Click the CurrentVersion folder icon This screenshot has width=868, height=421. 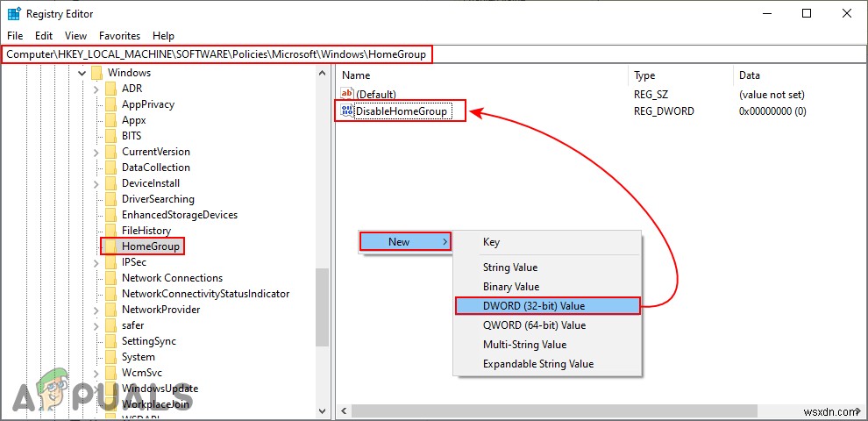tap(112, 152)
